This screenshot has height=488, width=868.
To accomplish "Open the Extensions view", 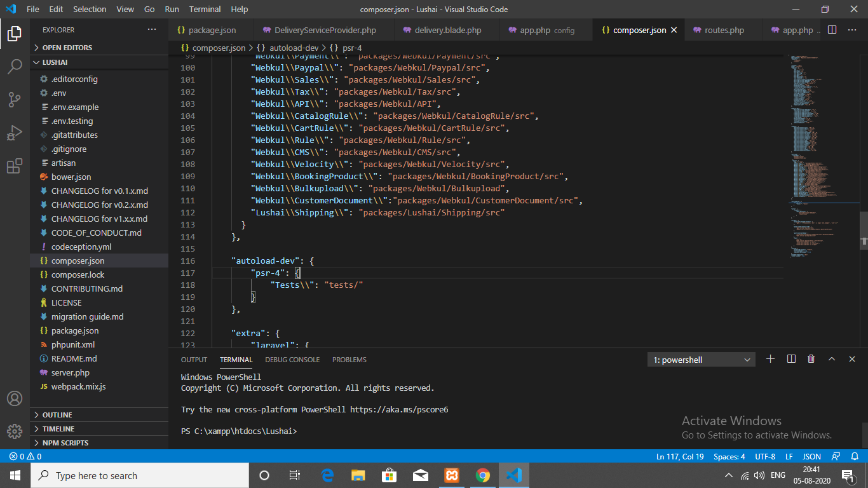I will (15, 166).
